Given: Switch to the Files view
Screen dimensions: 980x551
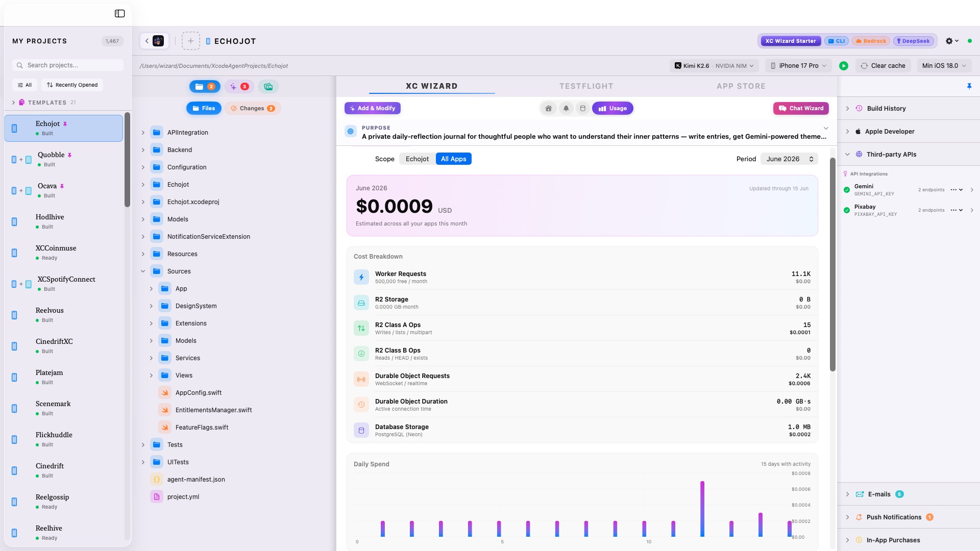Looking at the screenshot, I should pos(204,108).
